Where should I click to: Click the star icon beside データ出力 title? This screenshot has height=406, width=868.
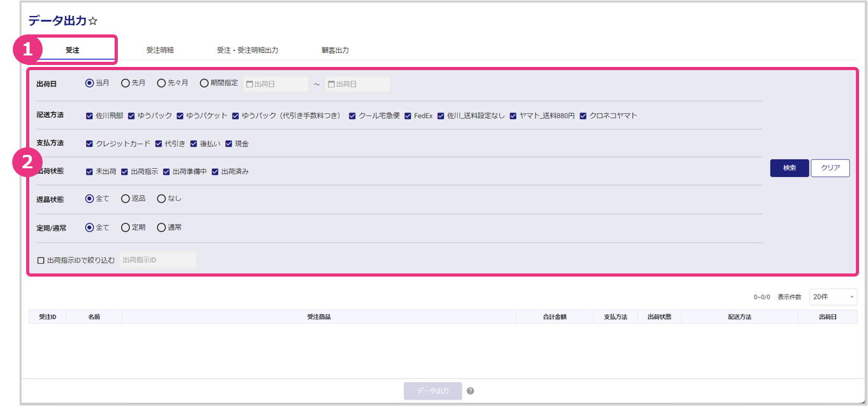click(93, 22)
